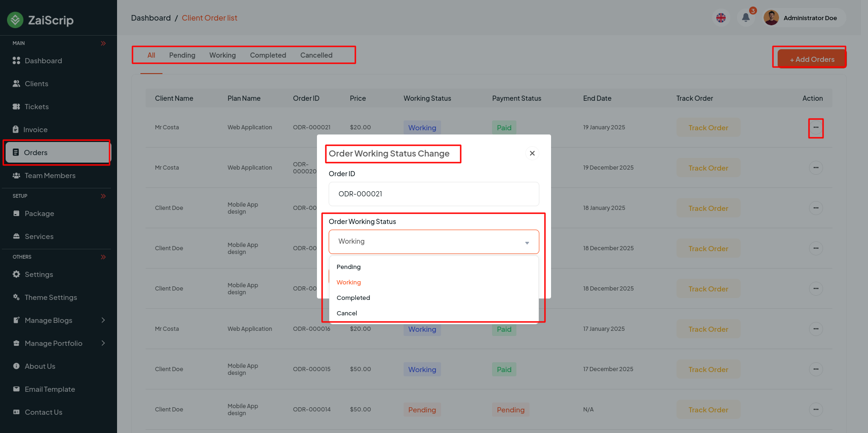The width and height of the screenshot is (868, 433).
Task: Switch to the Cancelled tab
Action: point(316,55)
